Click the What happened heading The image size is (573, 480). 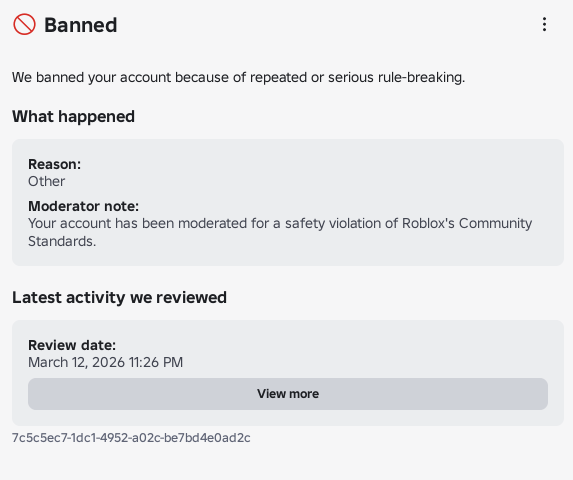(x=73, y=117)
